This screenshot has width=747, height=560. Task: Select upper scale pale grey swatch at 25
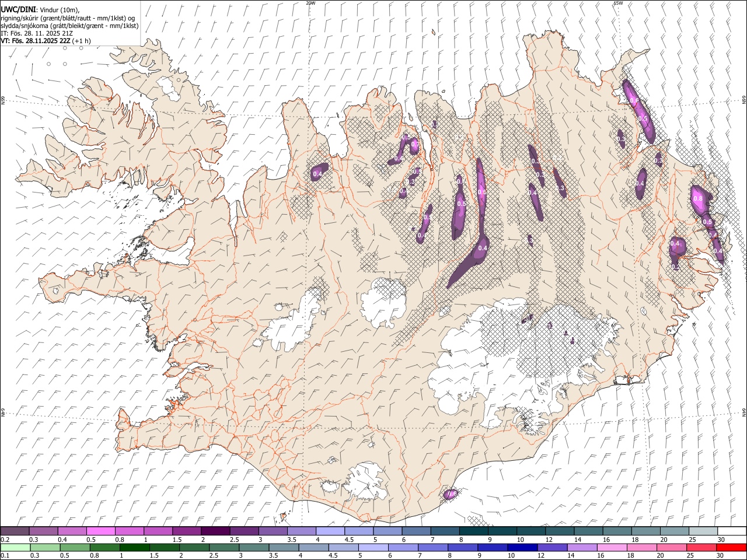[703, 531]
